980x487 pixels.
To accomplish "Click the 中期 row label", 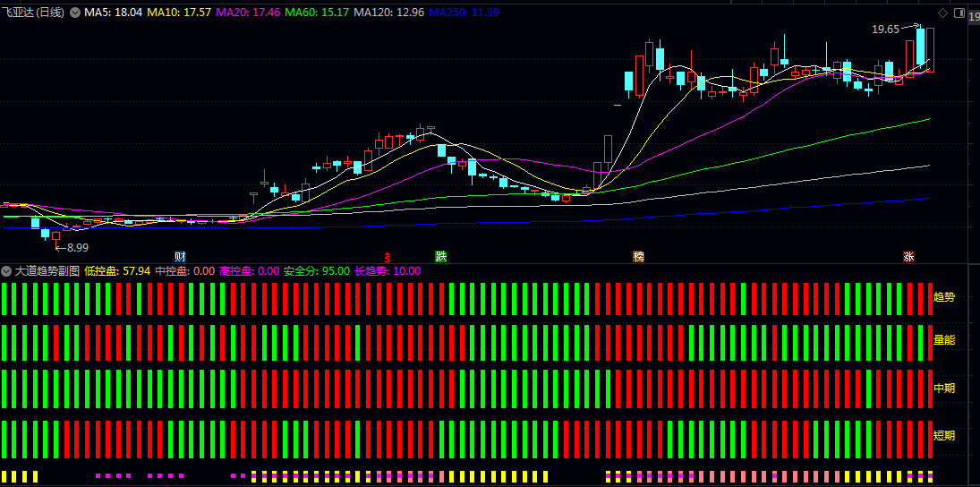I will click(944, 389).
